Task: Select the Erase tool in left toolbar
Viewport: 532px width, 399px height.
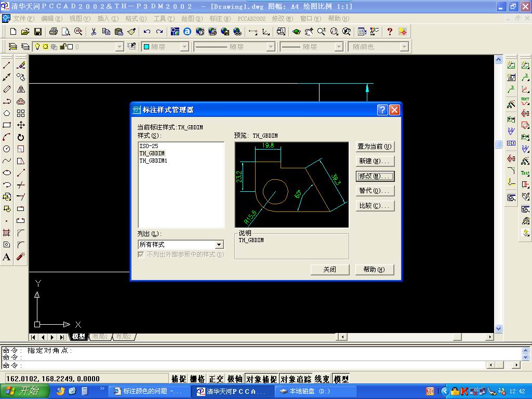Action: pyautogui.click(x=21, y=65)
